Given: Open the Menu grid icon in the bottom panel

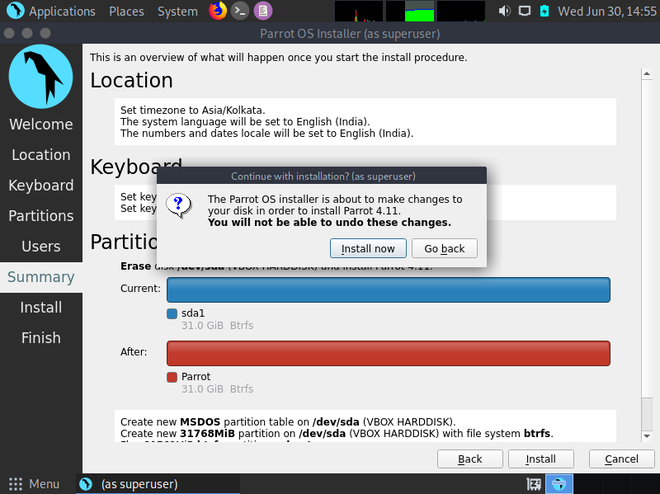Looking at the screenshot, I should pos(16,484).
